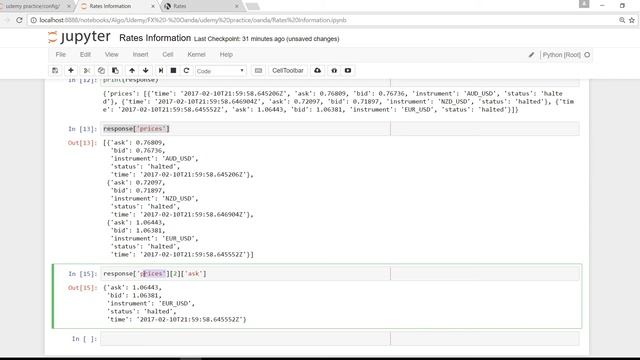Click the Out[15] output prompt
Image resolution: width=640 pixels, height=360 pixels.
(82, 288)
